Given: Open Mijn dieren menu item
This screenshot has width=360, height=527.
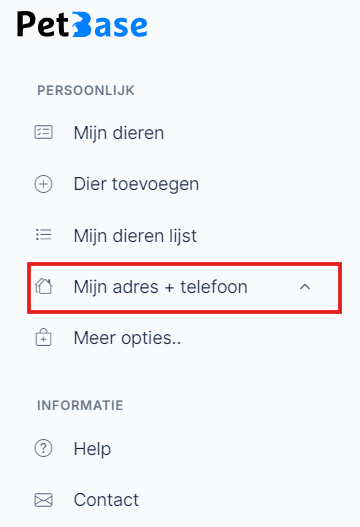Looking at the screenshot, I should pos(119,133).
